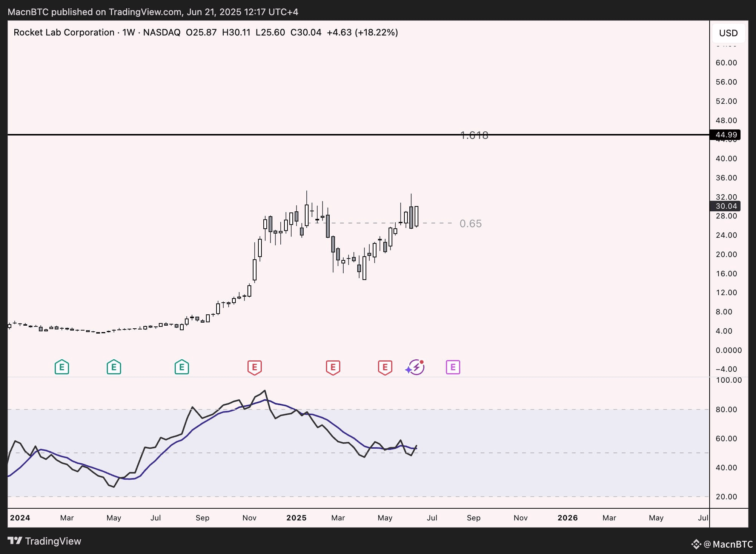Open the purple upcoming earnings marker
Image resolution: width=756 pixels, height=554 pixels.
(x=453, y=367)
